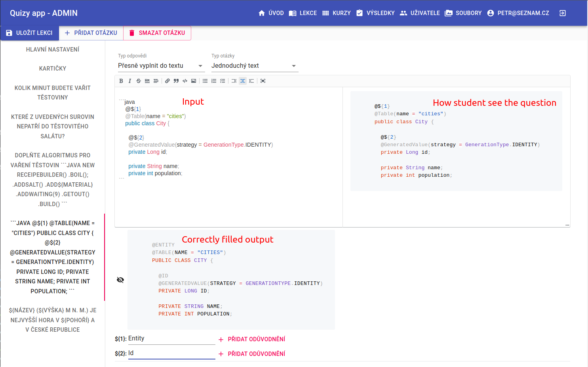
Task: Insert code block icon
Action: click(x=185, y=81)
